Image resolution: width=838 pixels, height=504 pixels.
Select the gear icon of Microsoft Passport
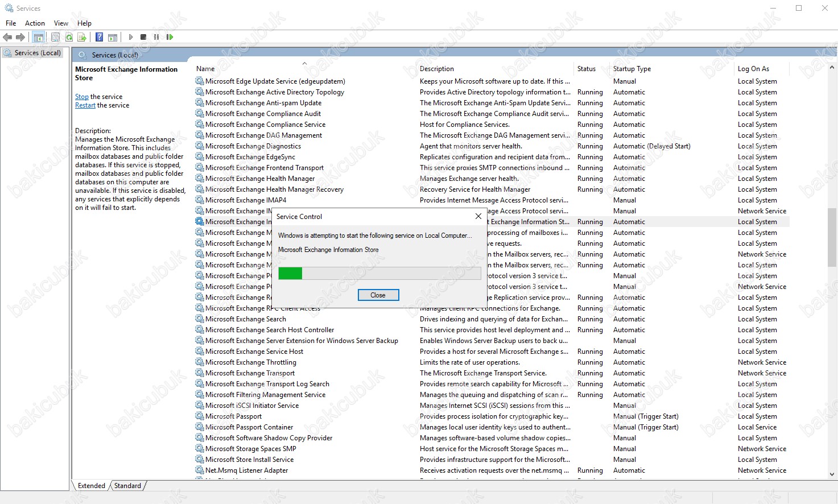(x=199, y=416)
